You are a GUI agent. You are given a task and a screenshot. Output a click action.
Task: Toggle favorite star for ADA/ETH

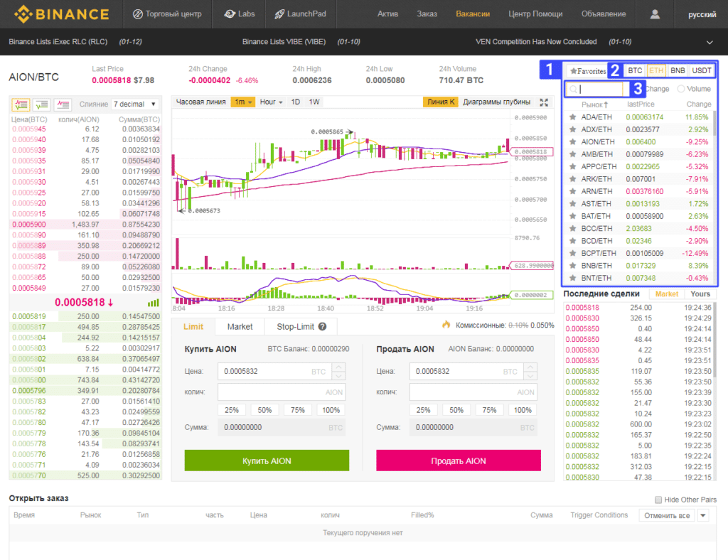click(x=572, y=117)
